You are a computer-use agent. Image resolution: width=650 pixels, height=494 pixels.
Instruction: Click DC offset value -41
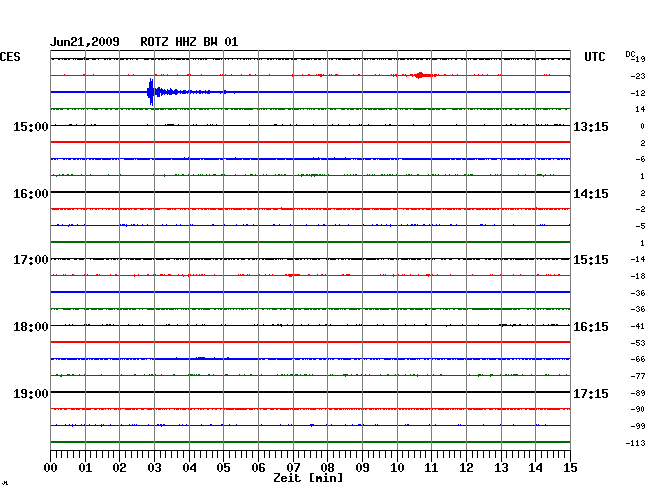(x=638, y=326)
